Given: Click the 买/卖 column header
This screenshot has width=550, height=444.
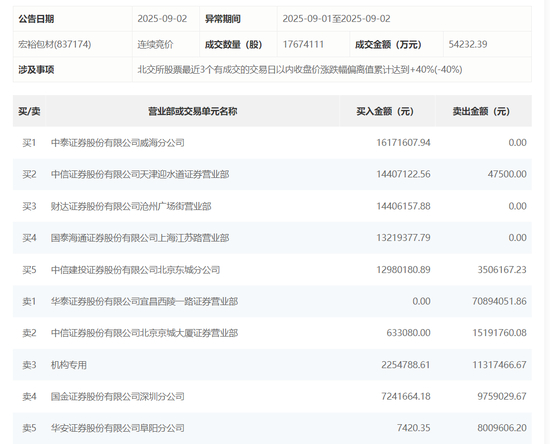Looking at the screenshot, I should [29, 112].
